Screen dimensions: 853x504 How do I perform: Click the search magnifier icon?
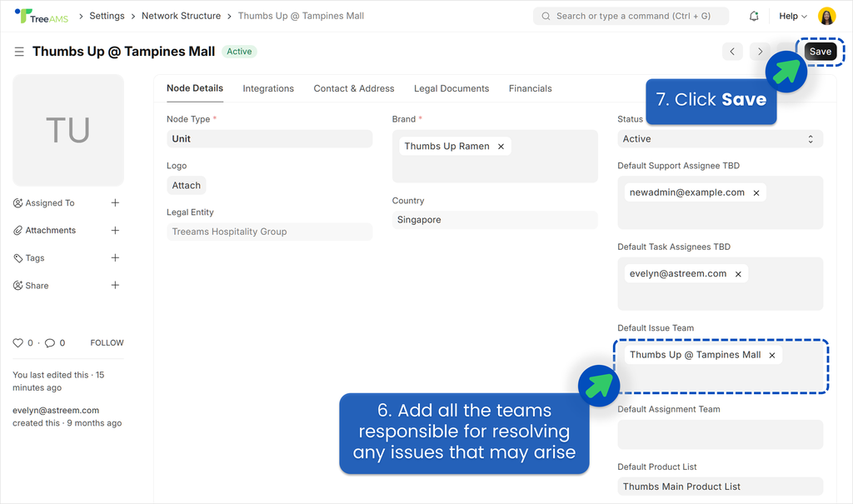546,17
